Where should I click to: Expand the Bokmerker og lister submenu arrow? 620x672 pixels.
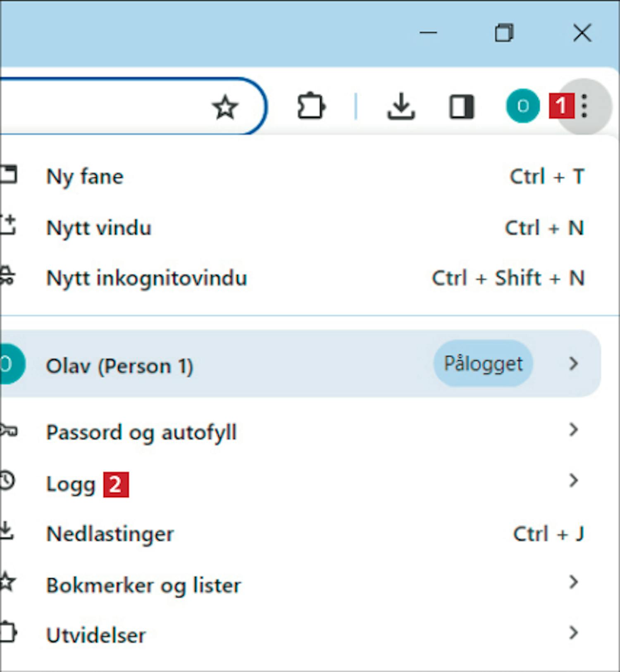click(573, 582)
